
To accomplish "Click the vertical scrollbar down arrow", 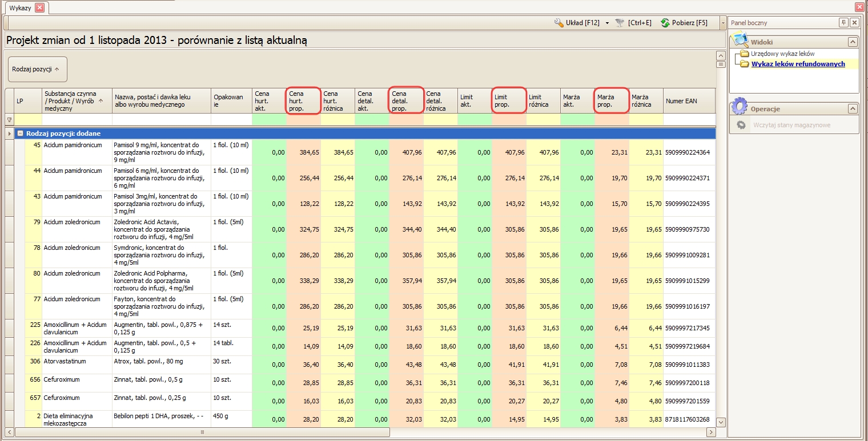I will 721,422.
